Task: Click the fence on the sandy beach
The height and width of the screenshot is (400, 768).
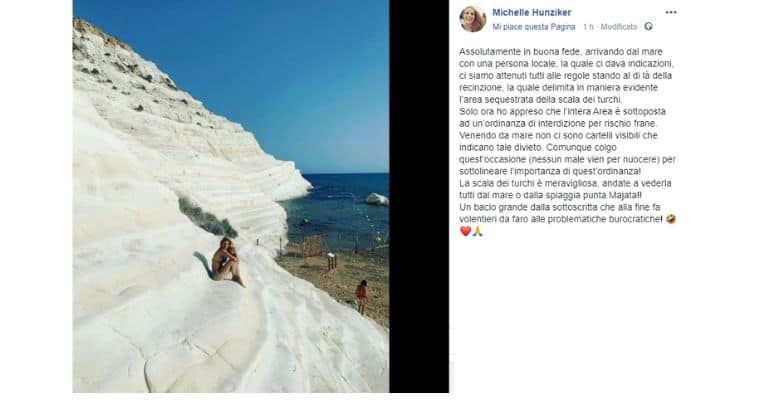Action: [313, 246]
